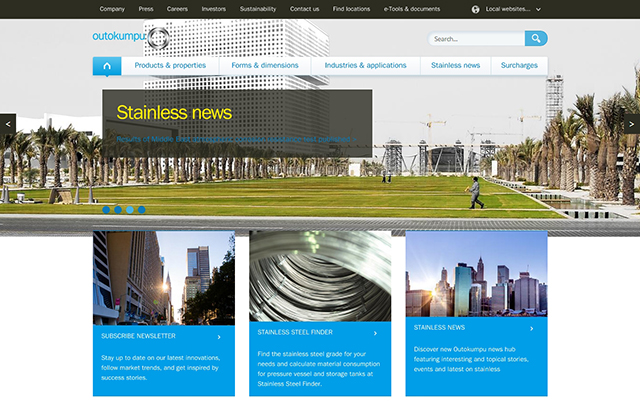Expand the Local websites dropdown
The image size is (640, 403).
point(538,9)
